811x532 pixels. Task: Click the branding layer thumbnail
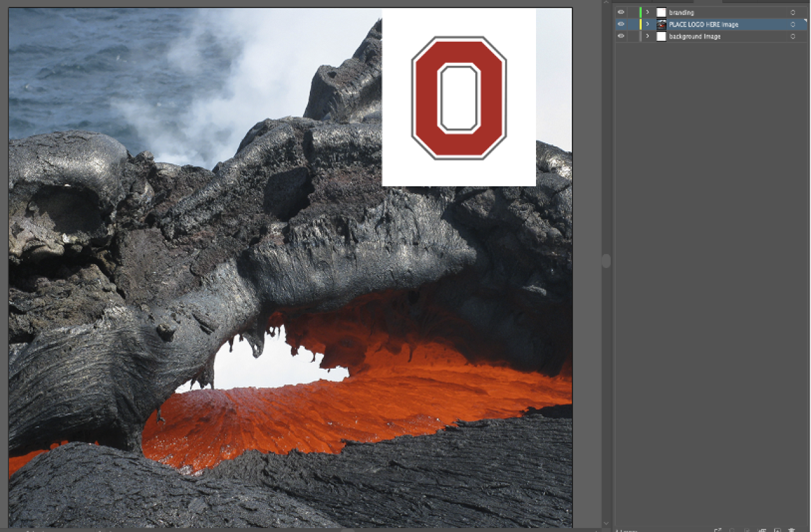(661, 12)
